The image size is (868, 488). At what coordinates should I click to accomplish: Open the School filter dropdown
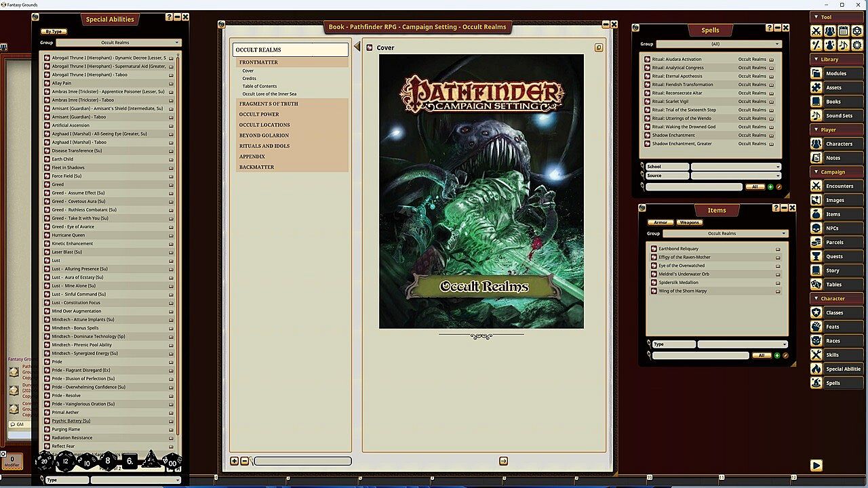click(736, 167)
